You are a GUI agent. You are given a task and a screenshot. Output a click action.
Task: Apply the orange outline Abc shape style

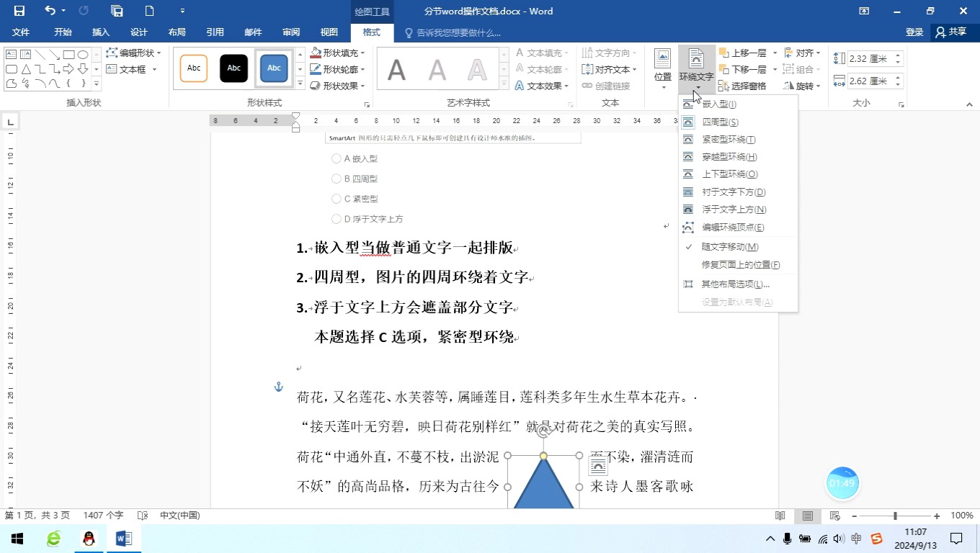click(x=194, y=68)
